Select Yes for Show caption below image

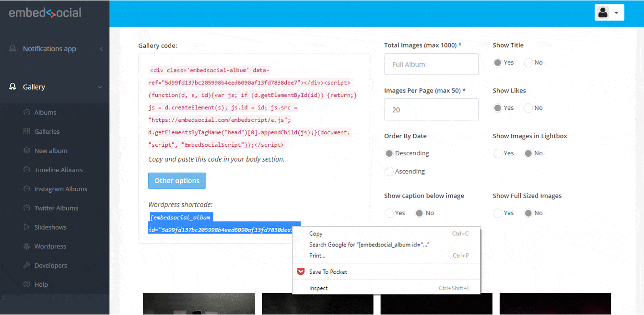click(x=389, y=213)
